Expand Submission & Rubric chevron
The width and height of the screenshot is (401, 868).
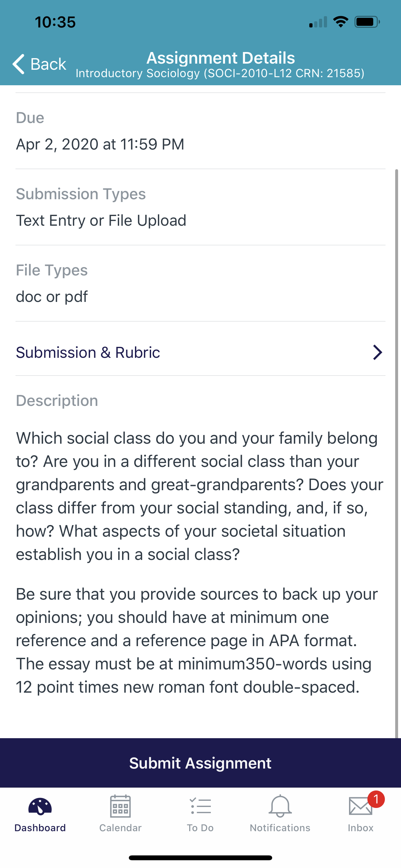(377, 352)
